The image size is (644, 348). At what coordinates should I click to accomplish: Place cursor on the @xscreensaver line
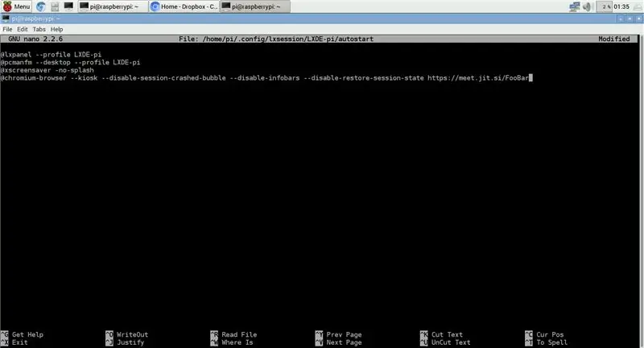coord(47,70)
